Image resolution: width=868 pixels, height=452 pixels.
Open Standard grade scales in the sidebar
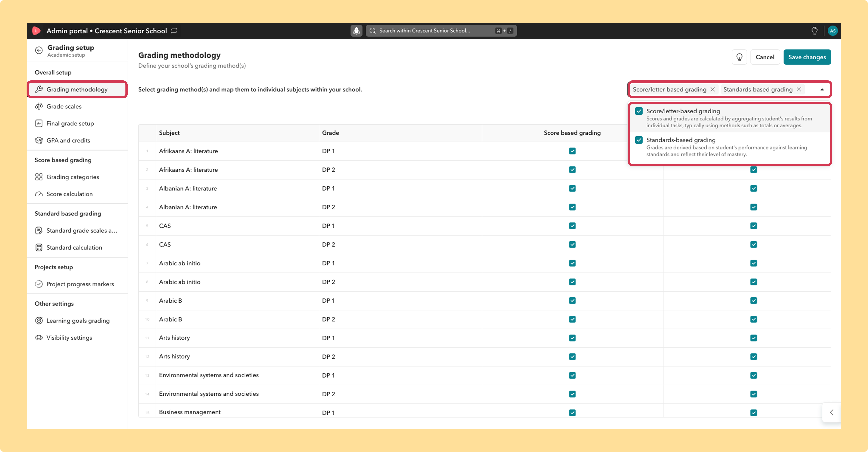(x=77, y=231)
